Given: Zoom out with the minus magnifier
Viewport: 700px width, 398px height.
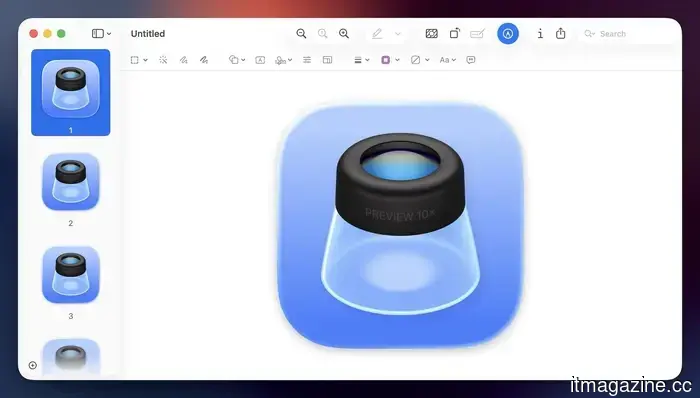Looking at the screenshot, I should click(301, 33).
